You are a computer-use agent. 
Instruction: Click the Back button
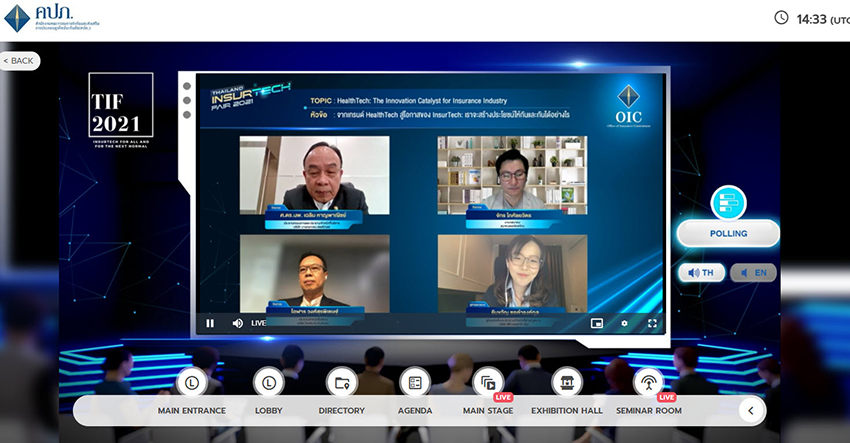[19, 61]
